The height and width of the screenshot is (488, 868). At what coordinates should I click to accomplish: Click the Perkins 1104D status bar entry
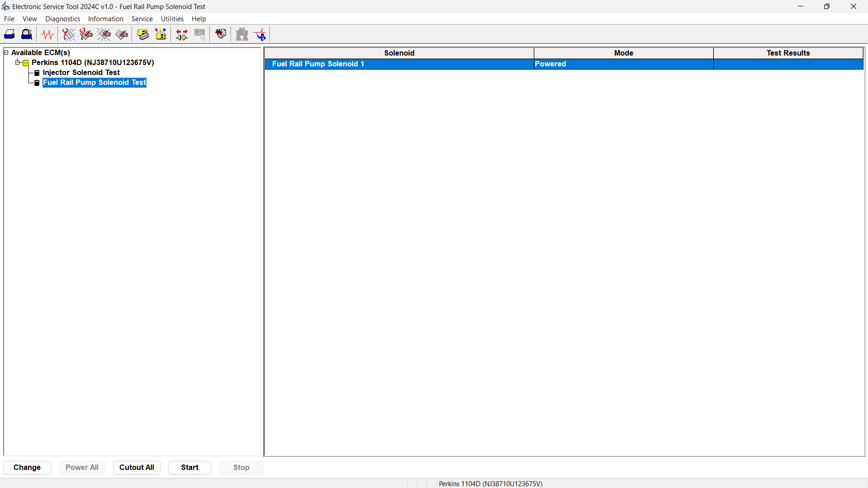[x=491, y=483]
